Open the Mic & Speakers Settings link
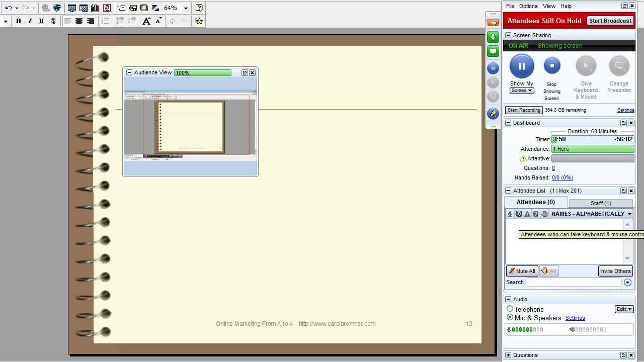The image size is (644, 362). (x=575, y=318)
